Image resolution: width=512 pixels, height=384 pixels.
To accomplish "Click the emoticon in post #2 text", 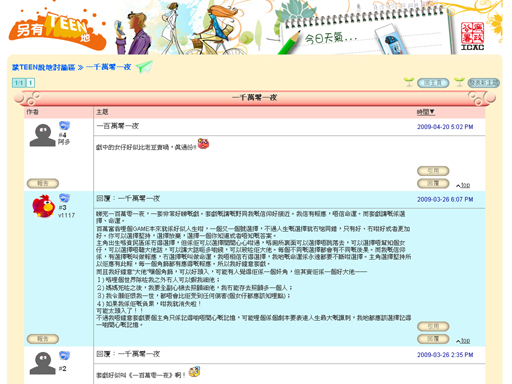I will click(x=194, y=372).
